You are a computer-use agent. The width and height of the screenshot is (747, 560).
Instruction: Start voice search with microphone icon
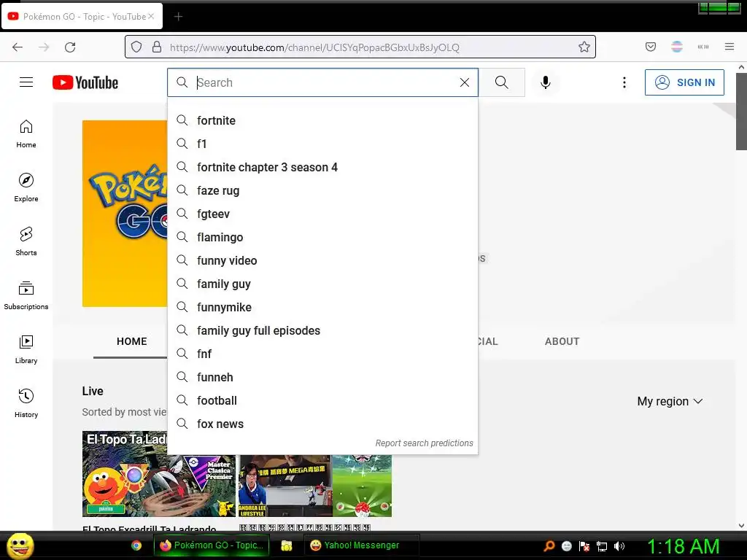click(x=546, y=82)
